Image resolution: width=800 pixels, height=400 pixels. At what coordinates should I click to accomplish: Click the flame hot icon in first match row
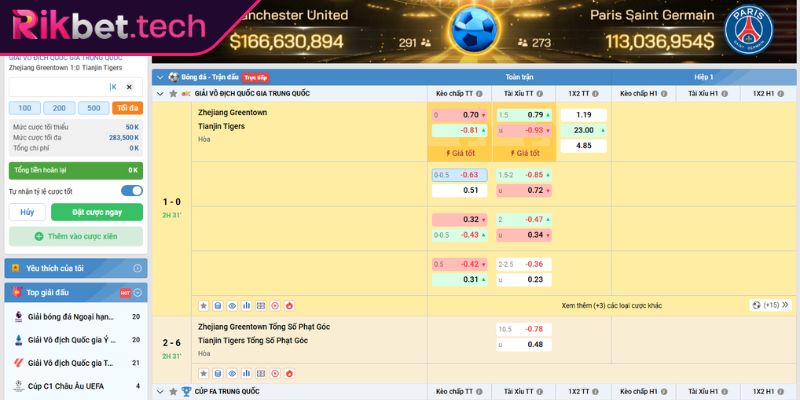point(290,305)
